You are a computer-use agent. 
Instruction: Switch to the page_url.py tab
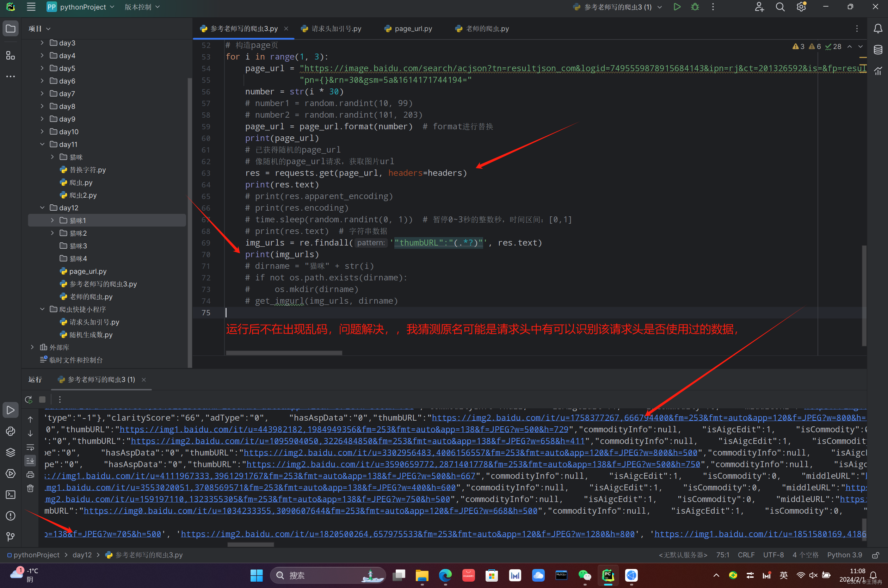point(413,29)
